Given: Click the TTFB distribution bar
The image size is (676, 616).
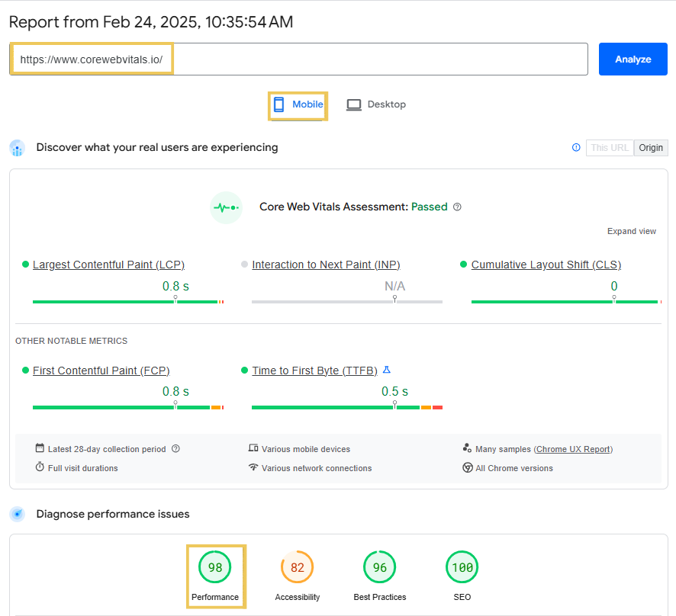Looking at the screenshot, I should (347, 408).
